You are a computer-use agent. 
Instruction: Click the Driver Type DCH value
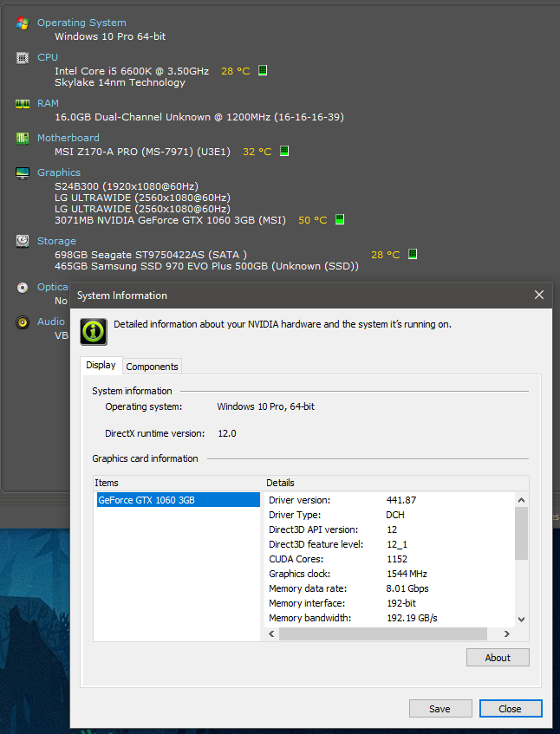pyautogui.click(x=395, y=515)
